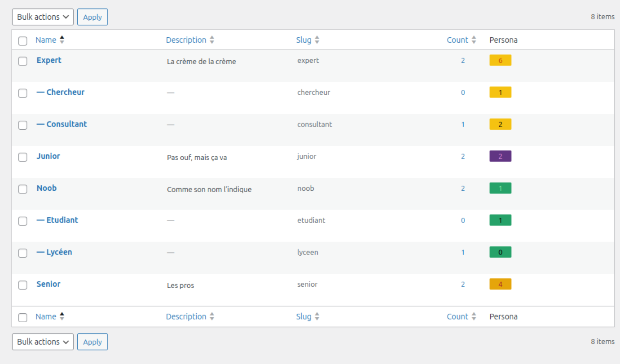This screenshot has height=364, width=620.
Task: Click sort arrows beside bottom Description header
Action: coord(212,316)
